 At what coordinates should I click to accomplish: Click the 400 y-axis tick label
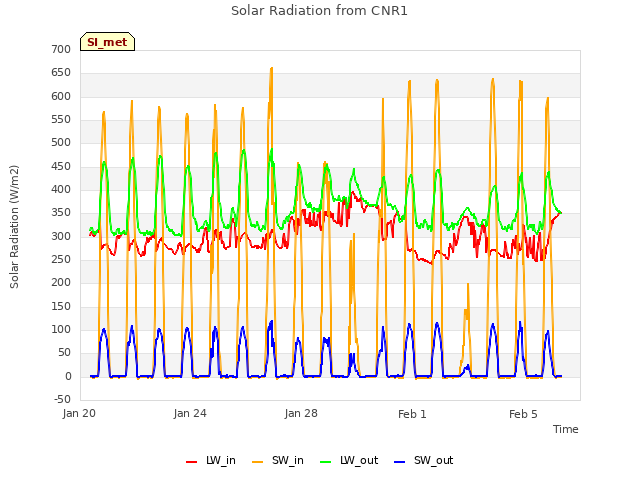click(61, 190)
